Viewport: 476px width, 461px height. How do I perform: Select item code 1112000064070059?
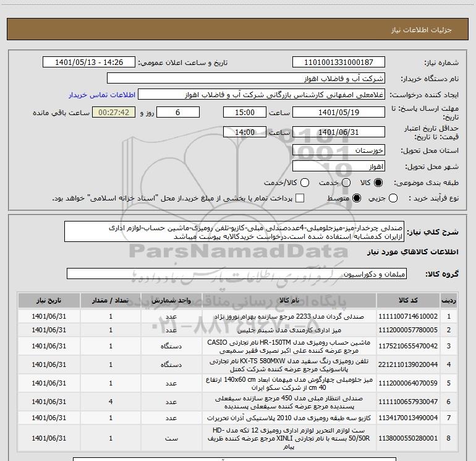click(x=408, y=383)
